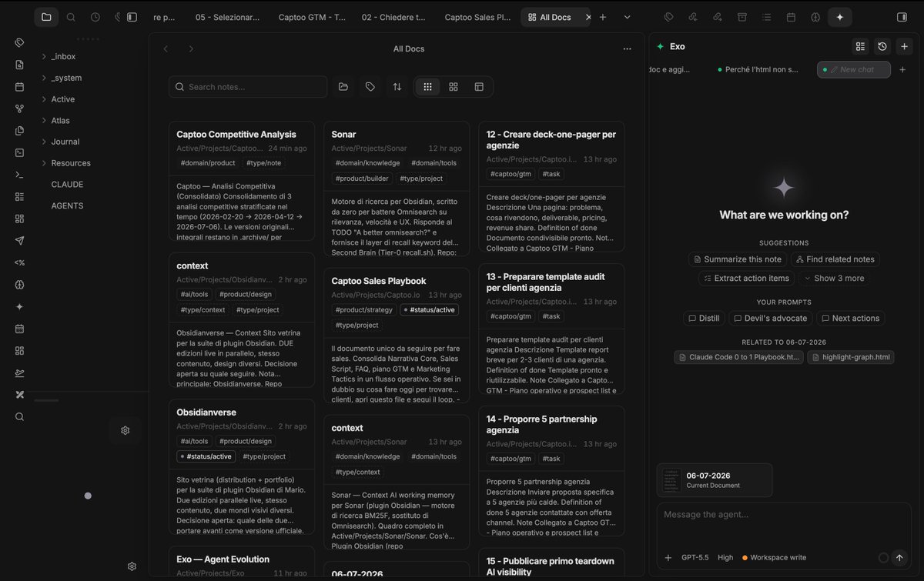
Task: Expand the Journal folder
Action: click(44, 142)
